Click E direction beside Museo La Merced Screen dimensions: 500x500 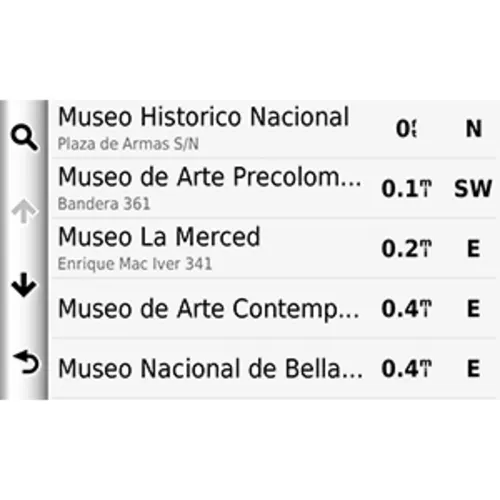(473, 249)
